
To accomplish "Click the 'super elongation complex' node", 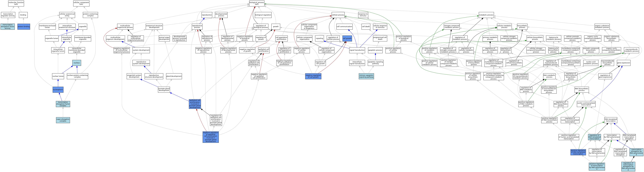I will 63,120.
